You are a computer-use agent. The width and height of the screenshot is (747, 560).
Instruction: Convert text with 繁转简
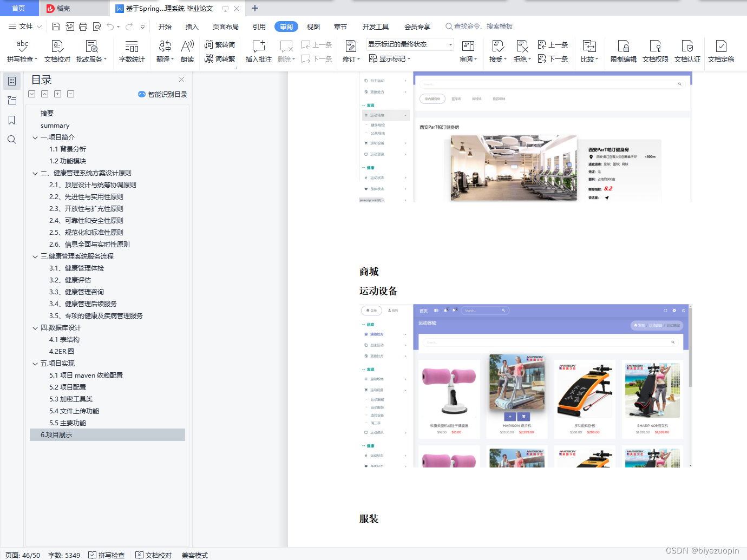(x=220, y=44)
